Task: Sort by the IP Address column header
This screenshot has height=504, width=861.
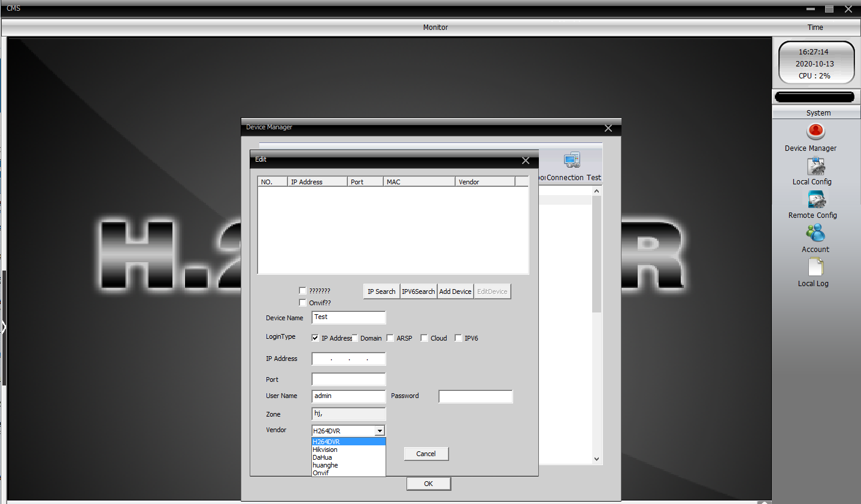Action: point(317,182)
